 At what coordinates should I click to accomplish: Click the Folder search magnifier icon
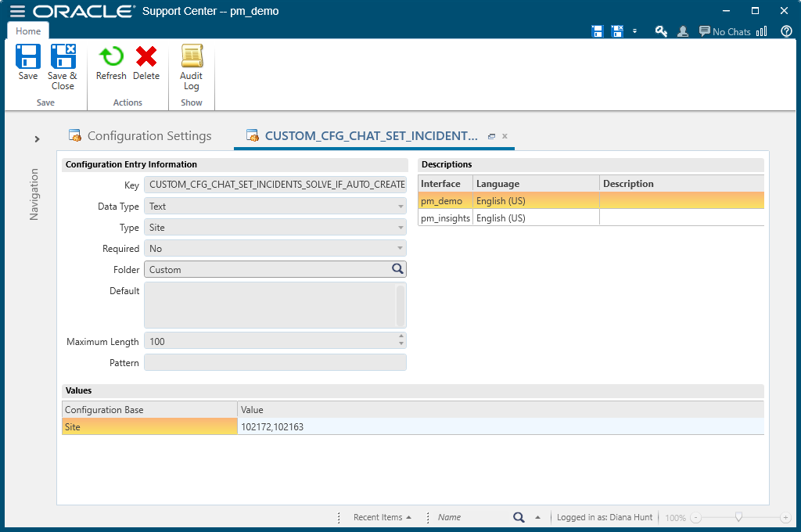pos(397,269)
